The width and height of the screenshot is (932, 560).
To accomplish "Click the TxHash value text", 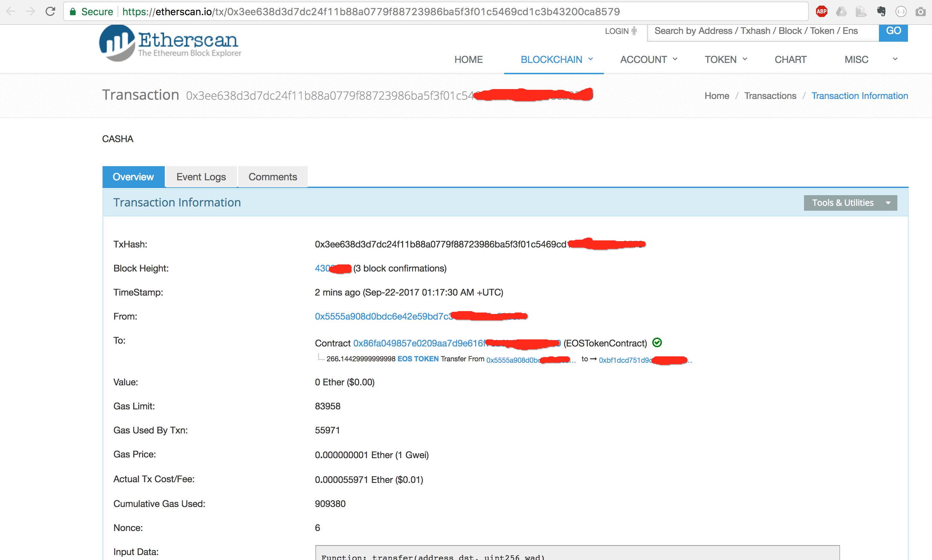I will click(x=480, y=244).
